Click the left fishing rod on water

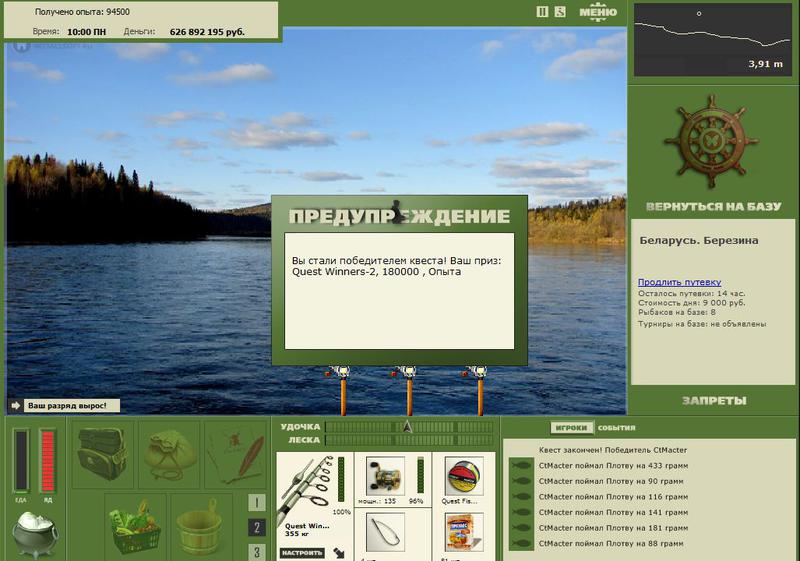pyautogui.click(x=340, y=390)
